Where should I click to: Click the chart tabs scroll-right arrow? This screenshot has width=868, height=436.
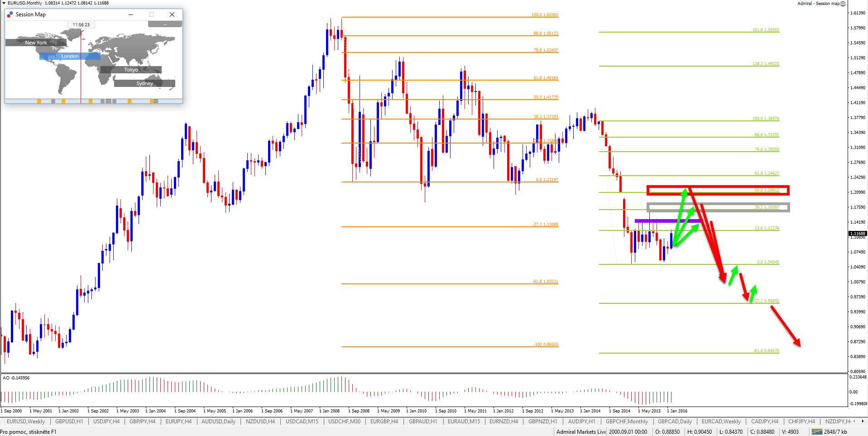(x=862, y=421)
